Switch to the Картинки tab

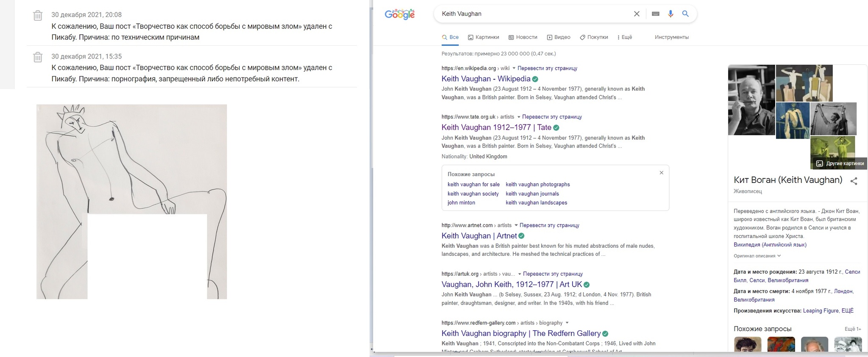(x=483, y=37)
